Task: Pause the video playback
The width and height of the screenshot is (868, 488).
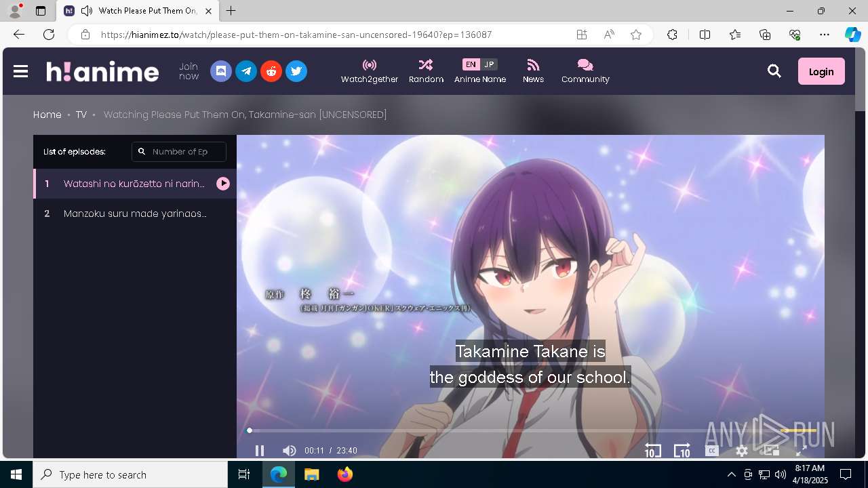Action: 260,451
